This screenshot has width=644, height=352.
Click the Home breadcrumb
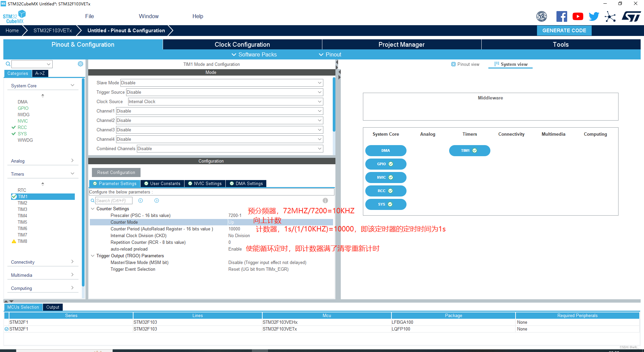click(x=12, y=30)
